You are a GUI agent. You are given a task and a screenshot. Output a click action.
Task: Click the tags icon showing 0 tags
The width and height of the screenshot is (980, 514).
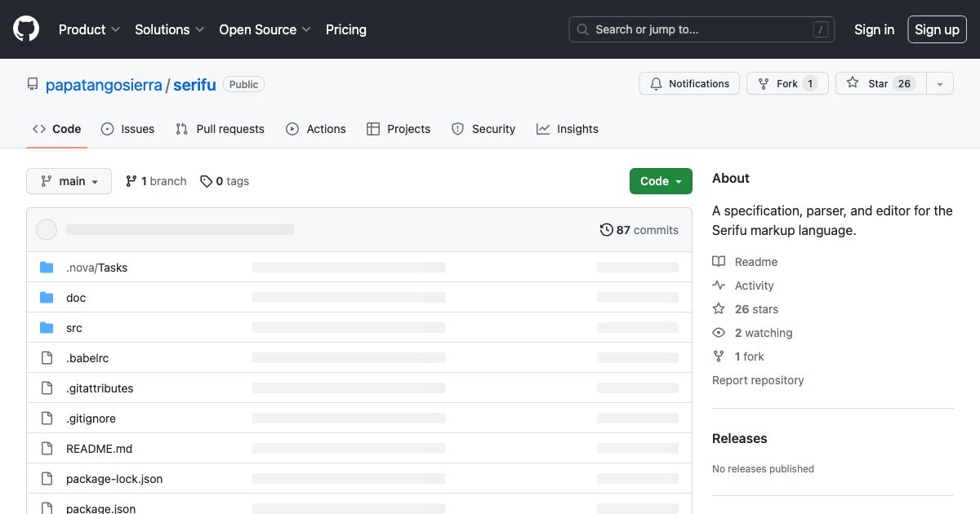click(207, 181)
